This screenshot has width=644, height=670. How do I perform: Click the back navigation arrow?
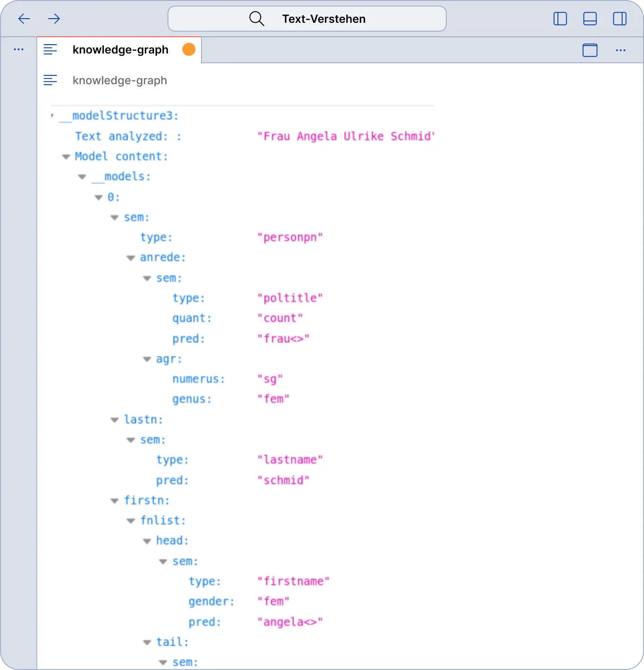24,19
